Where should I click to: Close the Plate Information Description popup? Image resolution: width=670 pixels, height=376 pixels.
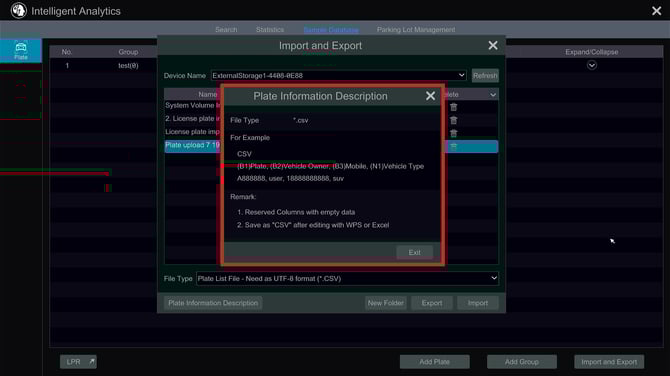430,96
